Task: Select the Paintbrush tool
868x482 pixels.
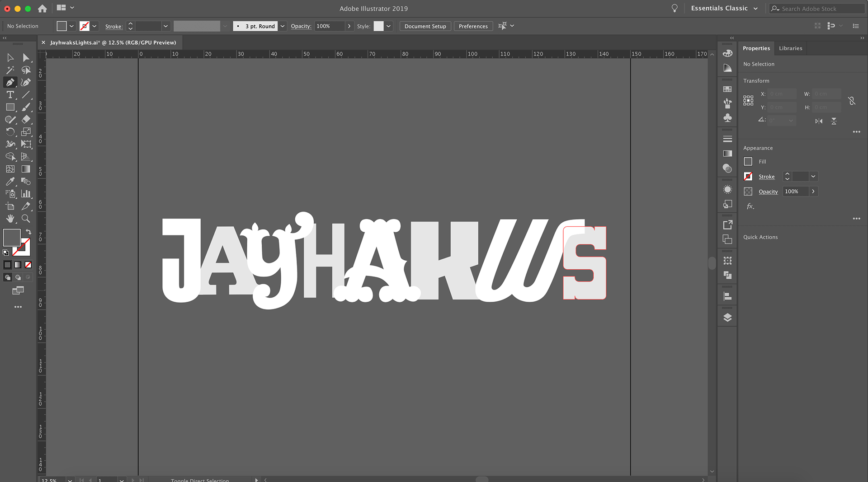Action: tap(26, 107)
